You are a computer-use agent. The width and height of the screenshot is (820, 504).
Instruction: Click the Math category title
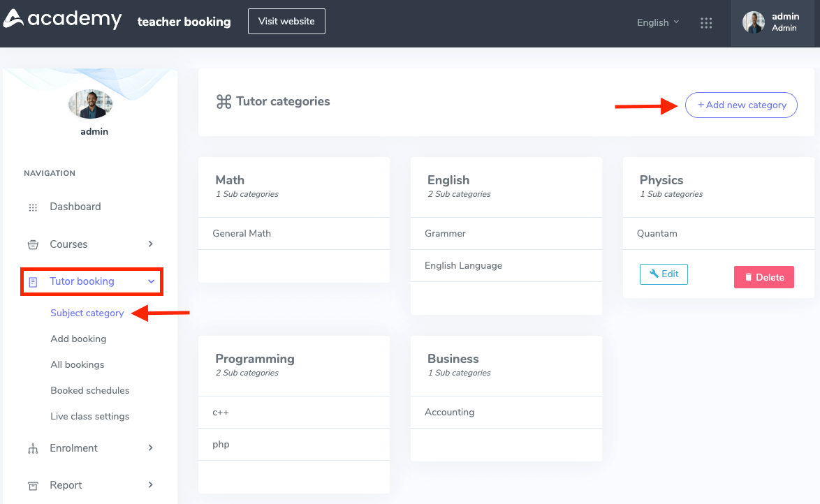click(230, 180)
